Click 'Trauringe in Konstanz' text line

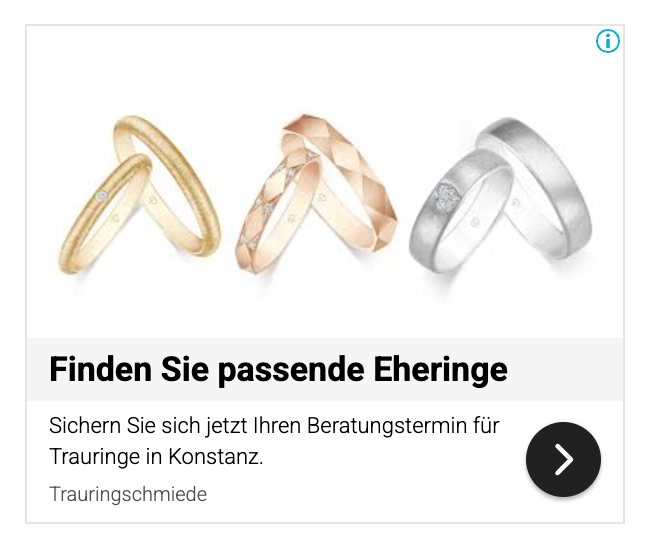[156, 457]
